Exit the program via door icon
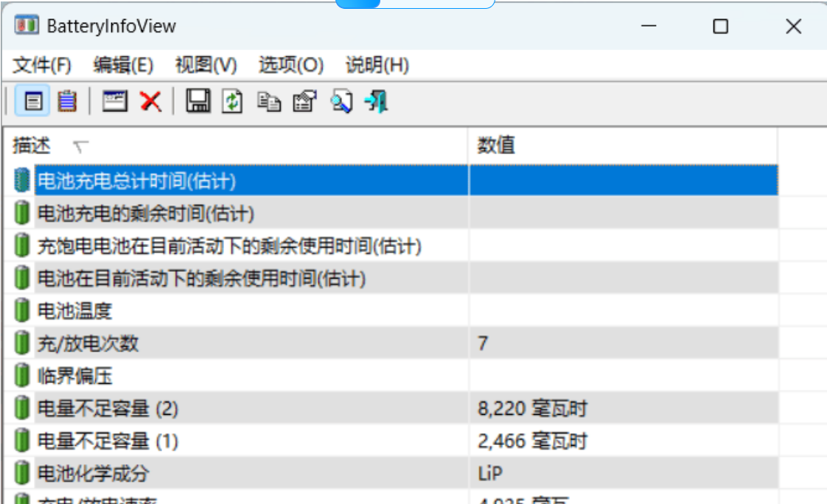The height and width of the screenshot is (504, 827). [x=374, y=102]
